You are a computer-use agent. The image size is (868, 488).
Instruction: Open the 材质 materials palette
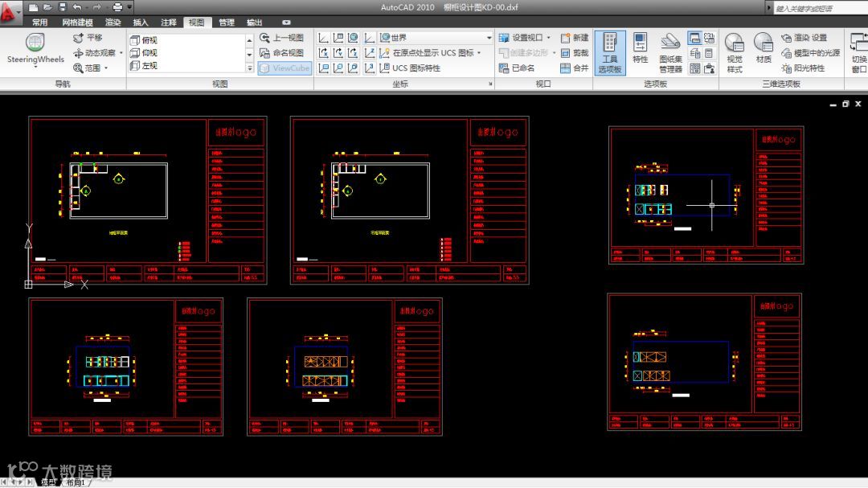[764, 49]
